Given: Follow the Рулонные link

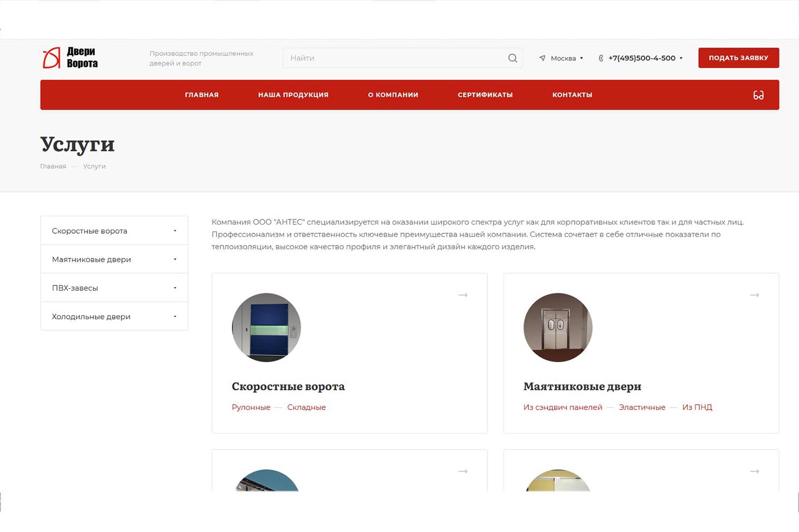Looking at the screenshot, I should [251, 407].
